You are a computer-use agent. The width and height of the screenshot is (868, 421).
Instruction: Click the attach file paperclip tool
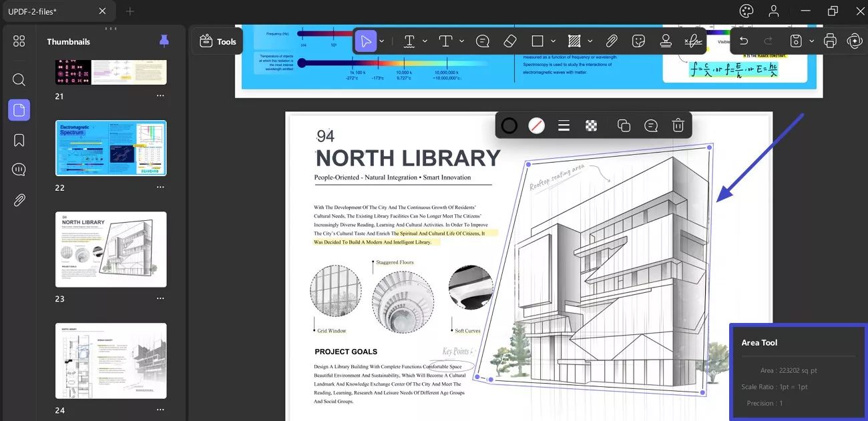click(x=612, y=41)
